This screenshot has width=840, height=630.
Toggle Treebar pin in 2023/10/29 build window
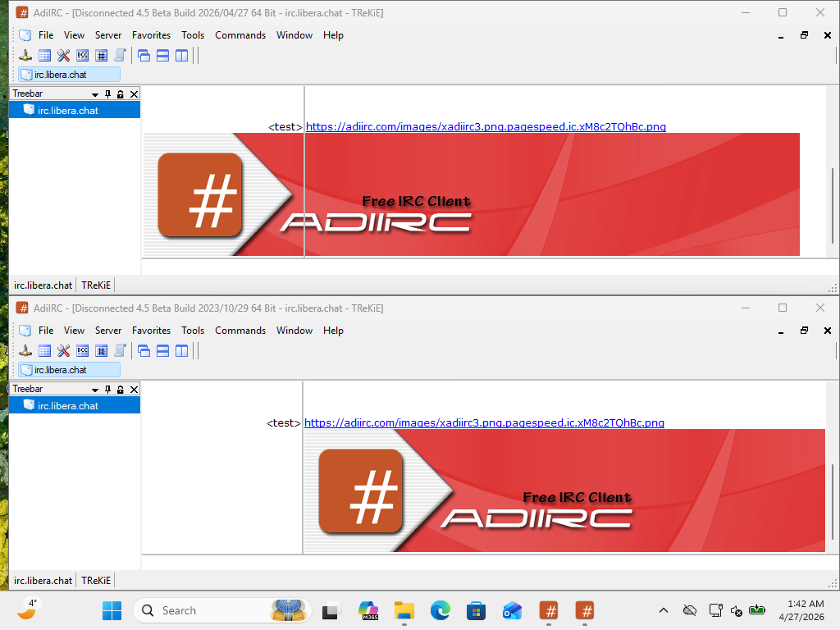(107, 390)
